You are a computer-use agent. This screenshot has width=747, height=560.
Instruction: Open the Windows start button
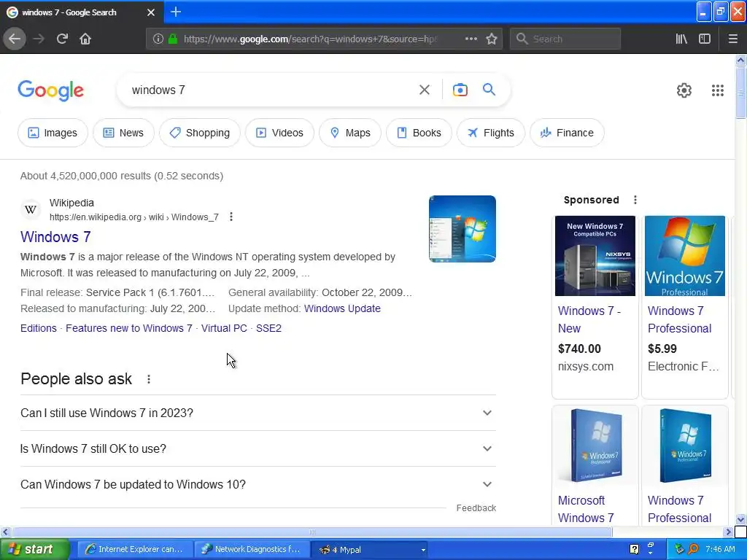(34, 550)
